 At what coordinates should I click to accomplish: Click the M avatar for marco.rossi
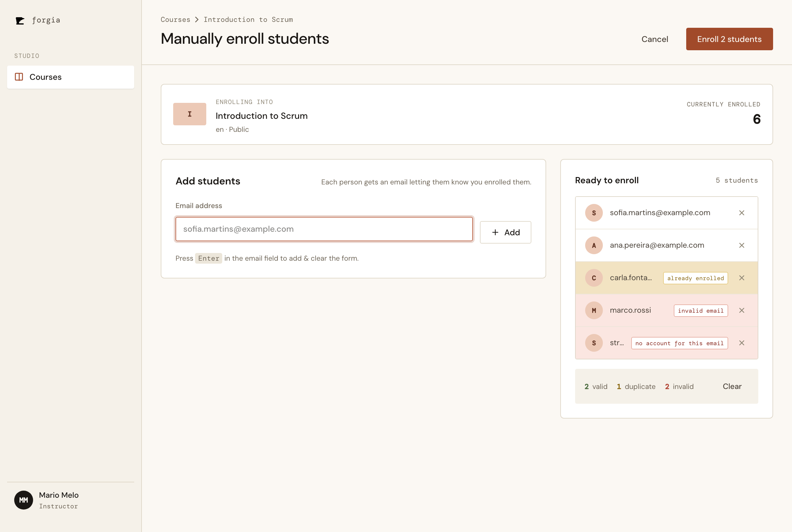[594, 310]
